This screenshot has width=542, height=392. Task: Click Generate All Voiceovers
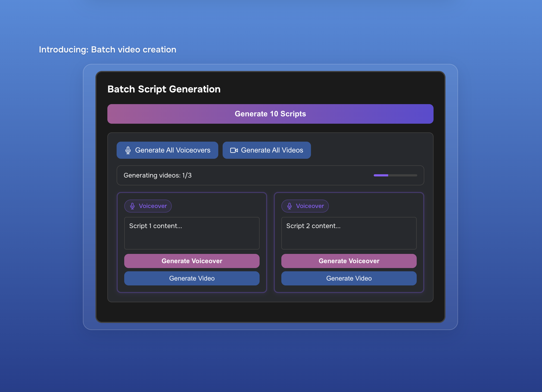click(167, 150)
